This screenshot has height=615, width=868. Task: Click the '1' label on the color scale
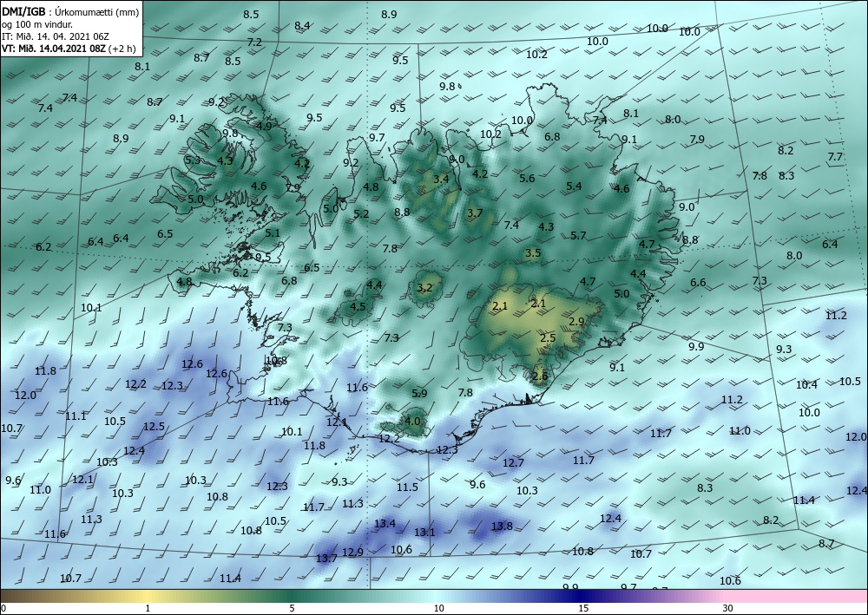point(148,609)
